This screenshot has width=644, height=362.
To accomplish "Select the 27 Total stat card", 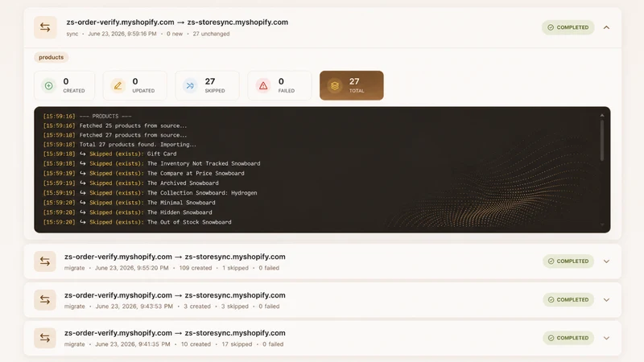I will click(352, 85).
